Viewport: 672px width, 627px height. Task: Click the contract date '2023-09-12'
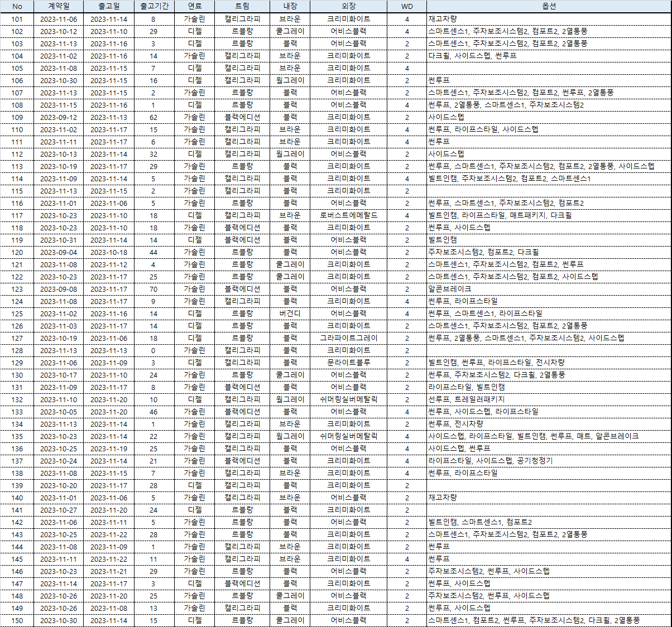coord(59,117)
